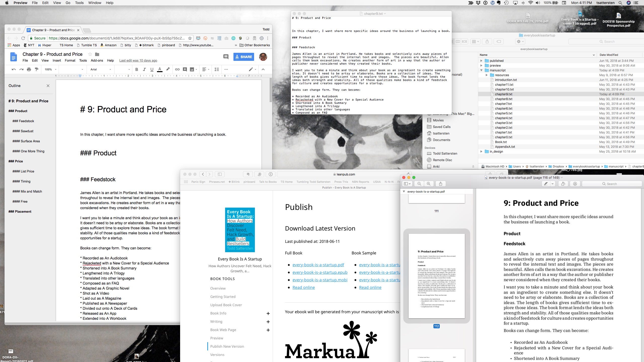Image resolution: width=644 pixels, height=362 pixels.
Task: Collapse the manuscript folder in Finder
Action: tap(481, 70)
